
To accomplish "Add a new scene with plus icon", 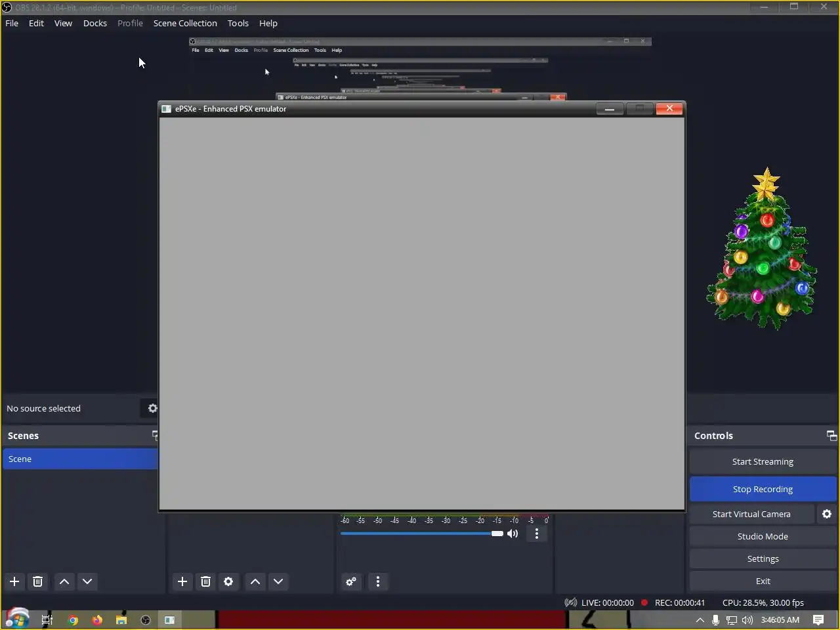I will pyautogui.click(x=14, y=581).
